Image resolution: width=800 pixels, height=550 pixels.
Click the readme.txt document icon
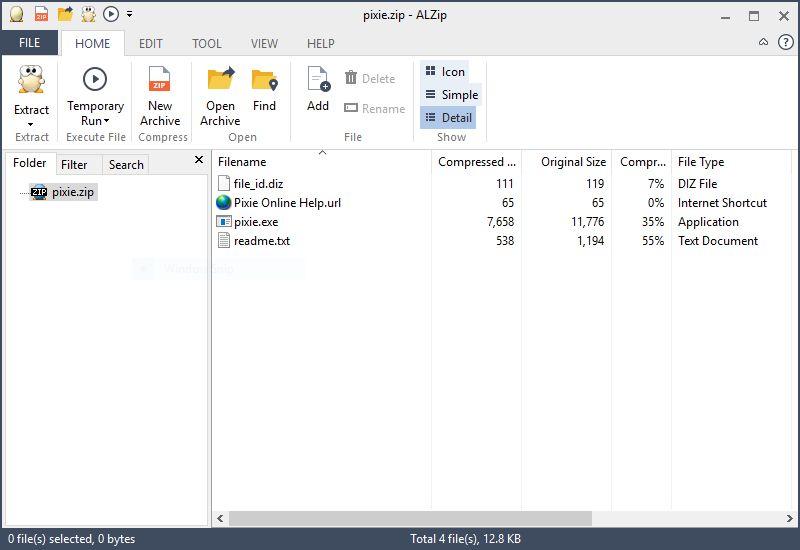223,240
